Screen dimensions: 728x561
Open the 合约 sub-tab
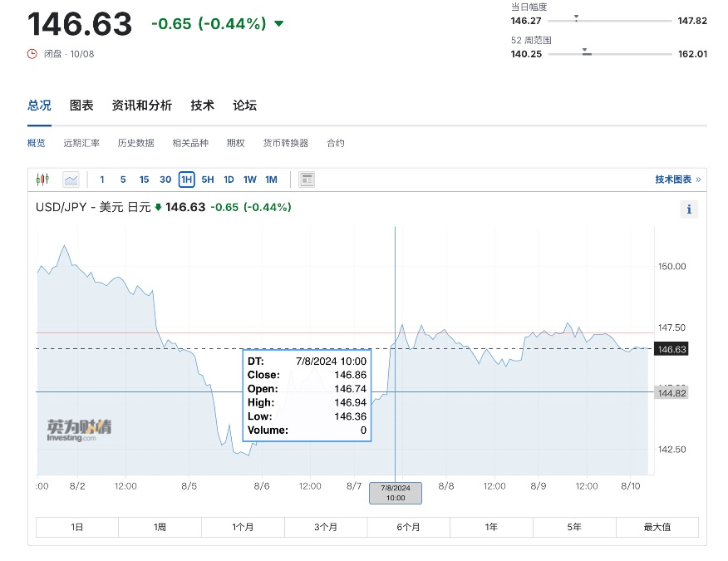point(336,143)
